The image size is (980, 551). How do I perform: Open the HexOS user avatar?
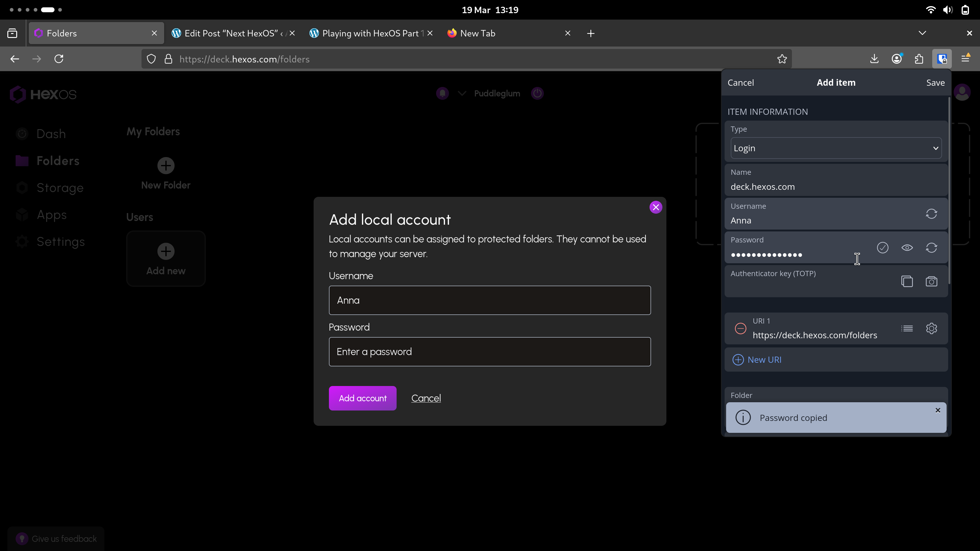[x=962, y=92]
